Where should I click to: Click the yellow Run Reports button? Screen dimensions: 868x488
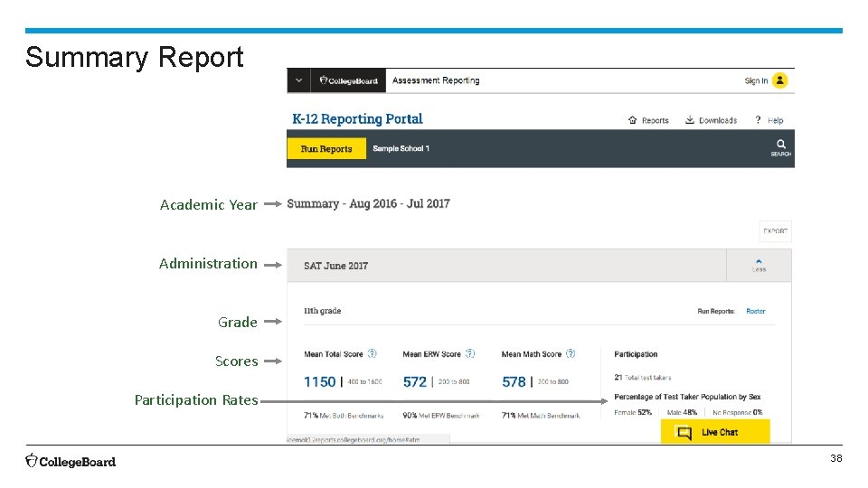pyautogui.click(x=326, y=148)
